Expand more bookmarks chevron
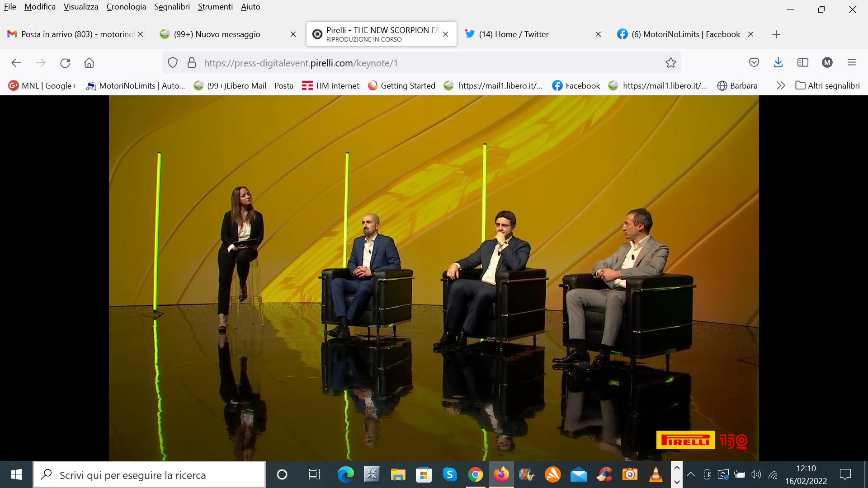 pyautogui.click(x=780, y=85)
